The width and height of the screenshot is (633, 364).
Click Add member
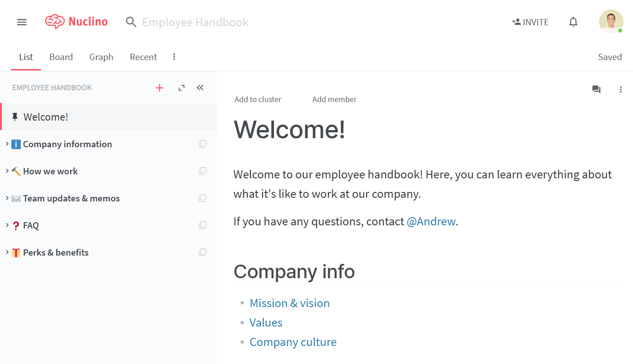[x=335, y=99]
